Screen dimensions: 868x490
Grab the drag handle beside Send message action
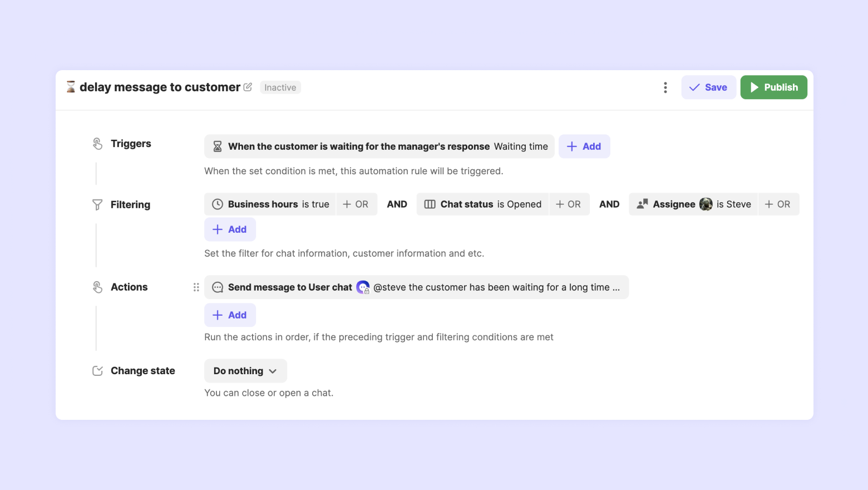pyautogui.click(x=196, y=287)
